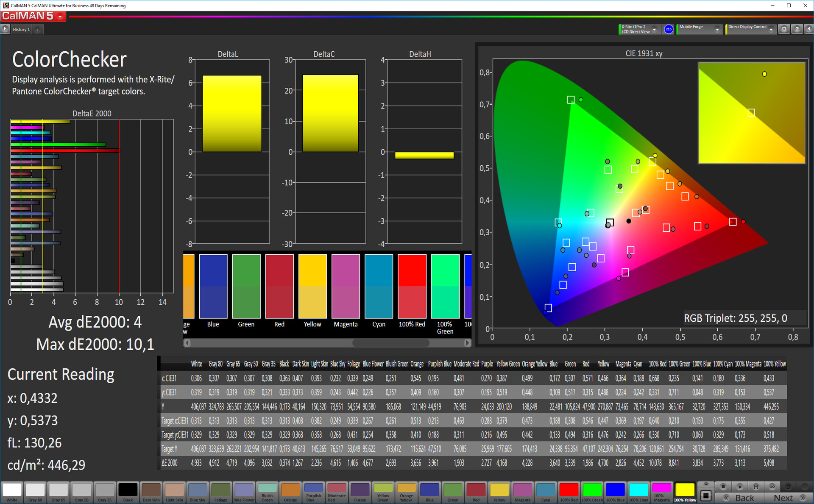Switch to the History 1 tab
Image resolution: width=814 pixels, height=504 pixels.
coord(21,30)
